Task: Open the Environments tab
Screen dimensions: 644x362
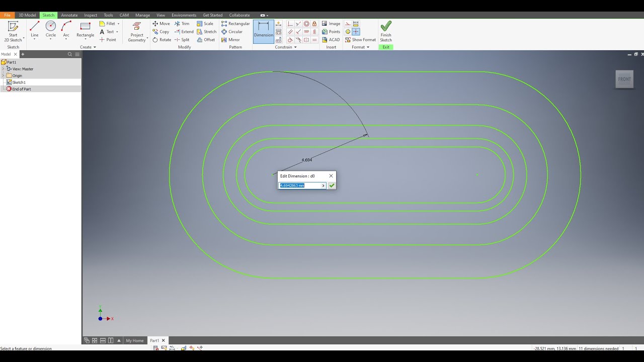Action: pyautogui.click(x=184, y=15)
